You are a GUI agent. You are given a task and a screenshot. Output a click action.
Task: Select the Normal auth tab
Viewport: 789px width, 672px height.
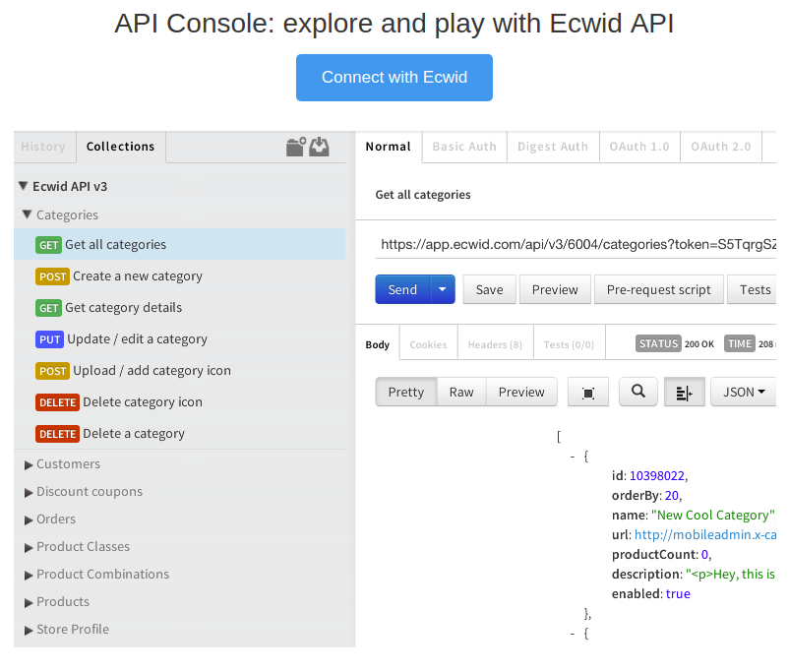pos(389,147)
